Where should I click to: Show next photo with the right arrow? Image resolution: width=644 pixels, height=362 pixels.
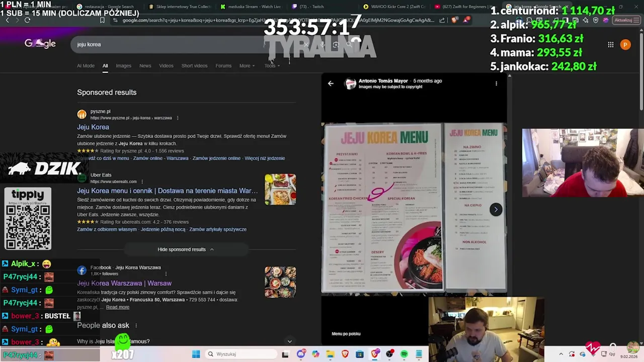click(496, 210)
